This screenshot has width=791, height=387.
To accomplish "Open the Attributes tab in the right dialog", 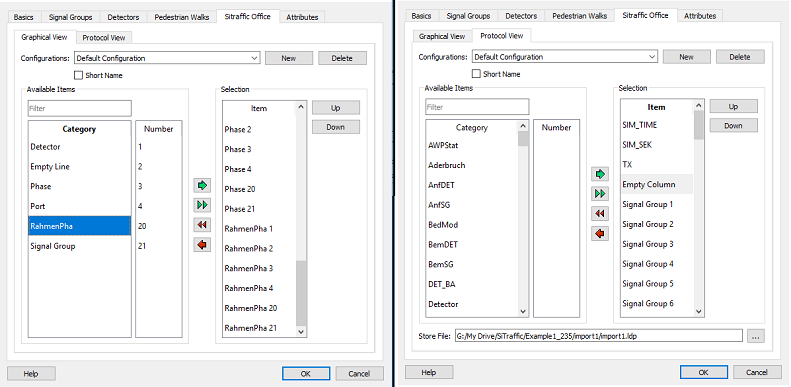I will pyautogui.click(x=700, y=16).
